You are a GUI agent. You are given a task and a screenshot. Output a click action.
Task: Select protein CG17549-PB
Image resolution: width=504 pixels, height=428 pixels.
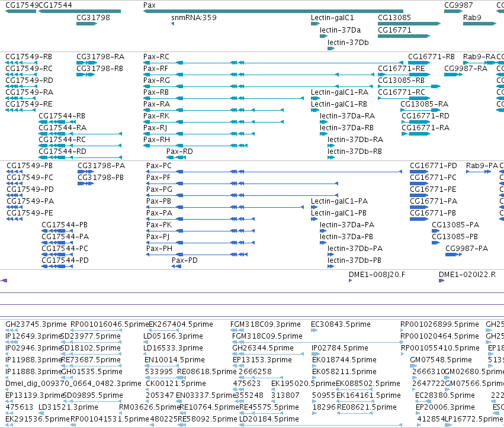point(30,166)
